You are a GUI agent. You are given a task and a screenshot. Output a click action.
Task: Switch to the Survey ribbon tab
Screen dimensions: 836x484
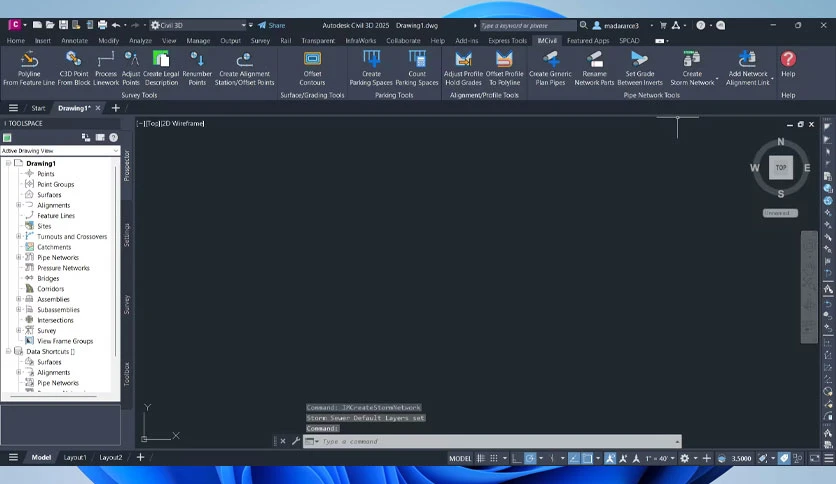(x=260, y=41)
